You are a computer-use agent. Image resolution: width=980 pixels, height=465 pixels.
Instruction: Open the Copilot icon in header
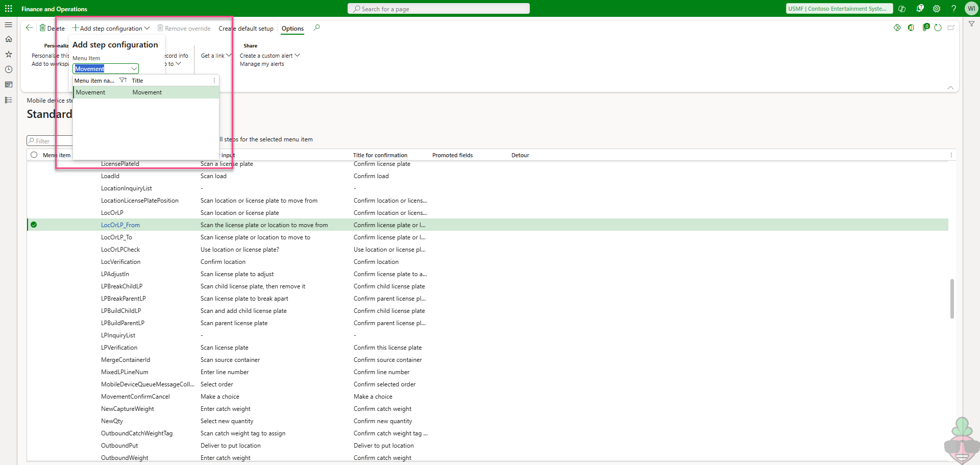(902, 9)
